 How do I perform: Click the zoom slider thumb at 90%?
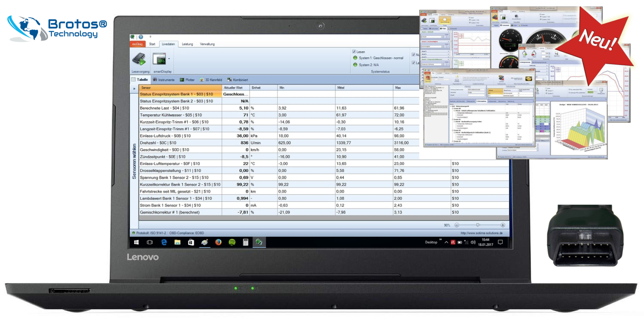[x=478, y=225]
